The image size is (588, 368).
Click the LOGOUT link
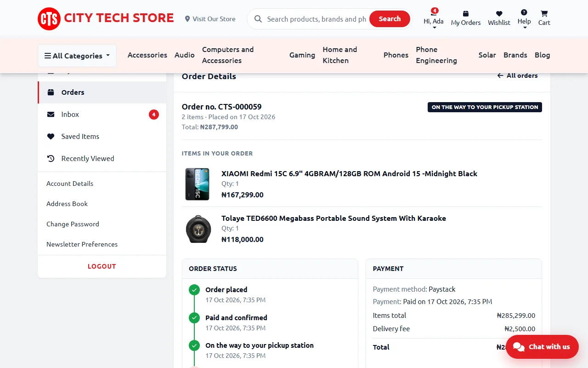102,266
